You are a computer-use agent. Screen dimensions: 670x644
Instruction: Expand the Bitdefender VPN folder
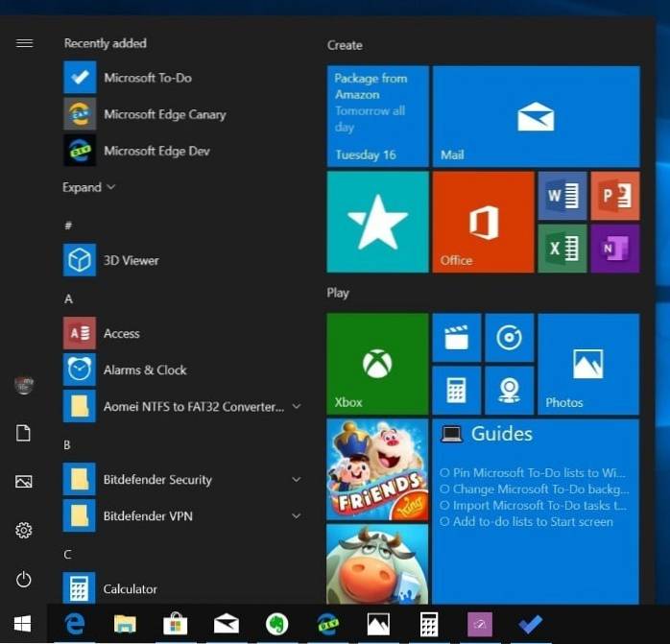(x=297, y=516)
